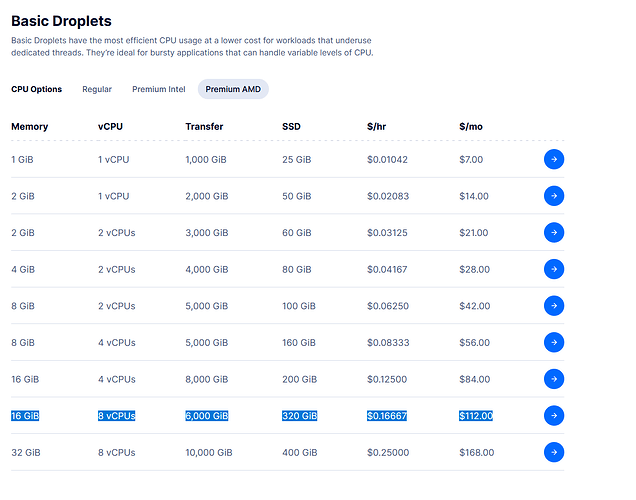The width and height of the screenshot is (636, 500).
Task: Switch to the Regular CPU option
Action: tap(97, 89)
